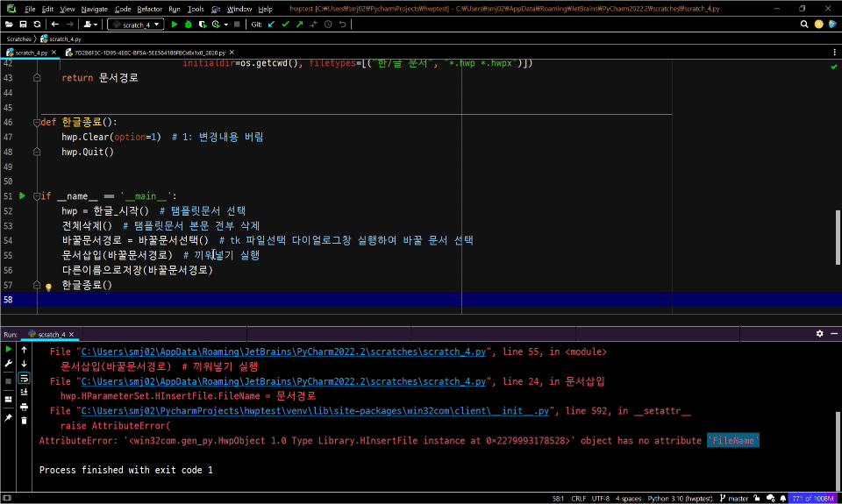This screenshot has height=504, width=842.
Task: Restore layout icon in Run panel
Action: tap(8, 400)
